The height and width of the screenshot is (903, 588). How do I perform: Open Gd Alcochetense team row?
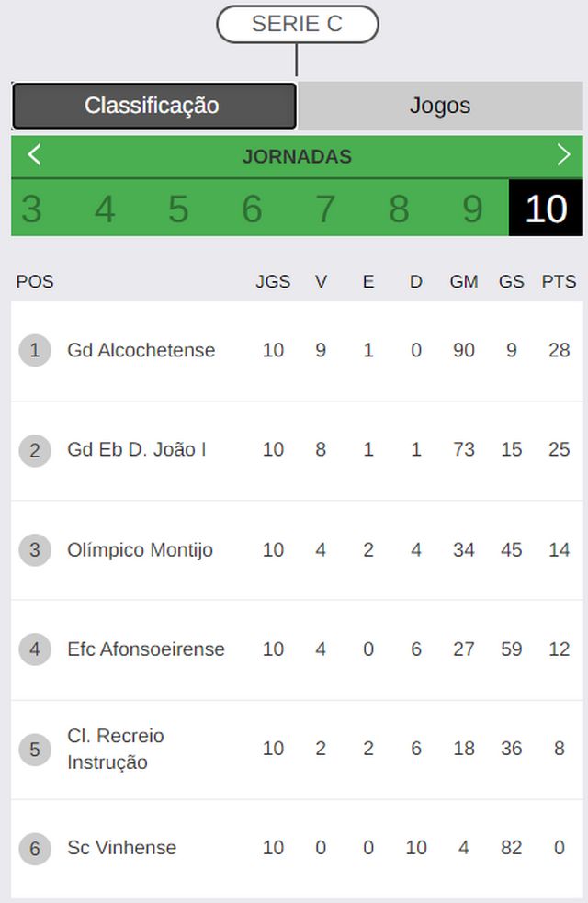(x=297, y=351)
